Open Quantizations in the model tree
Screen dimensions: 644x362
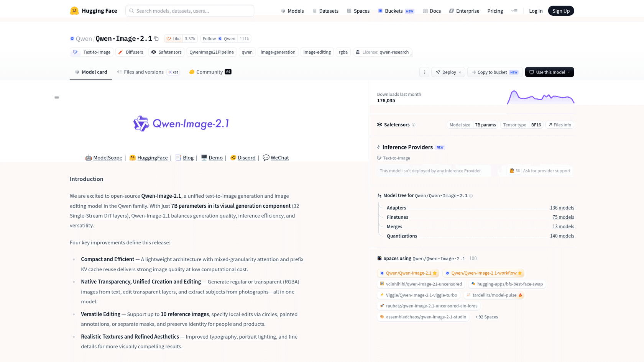(402, 236)
